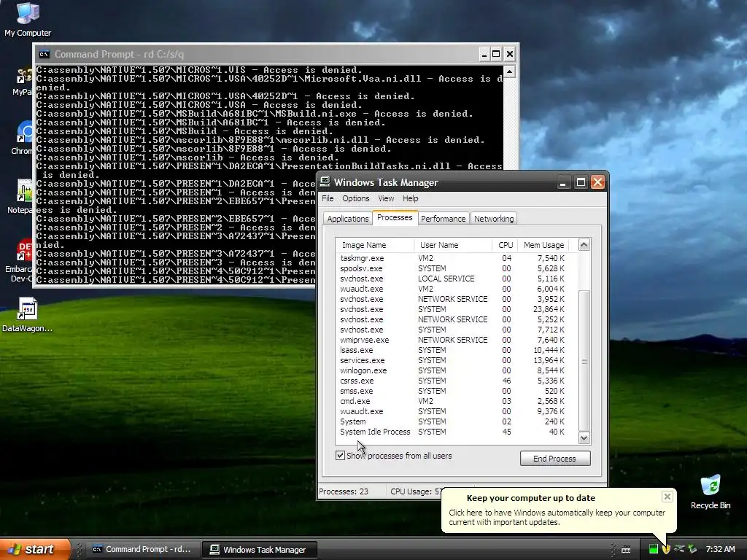Viewport: 747px width, 560px height.
Task: Toggle Show processes from all users checkbox
Action: point(340,455)
